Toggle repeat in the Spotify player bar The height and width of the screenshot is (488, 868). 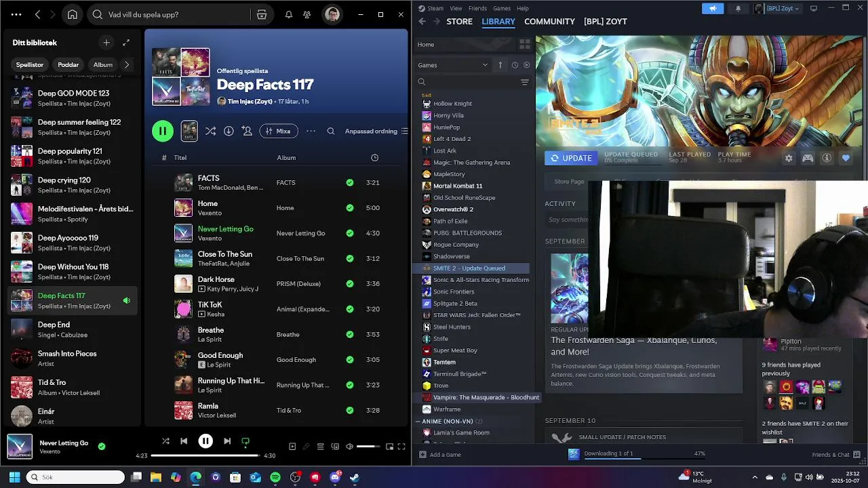coord(245,441)
